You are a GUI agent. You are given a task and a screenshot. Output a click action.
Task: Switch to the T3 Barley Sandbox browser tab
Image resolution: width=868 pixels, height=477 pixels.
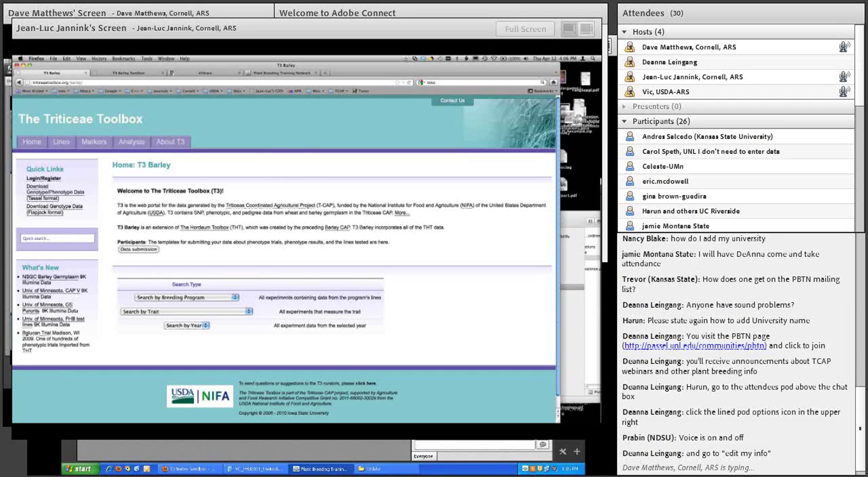click(128, 73)
